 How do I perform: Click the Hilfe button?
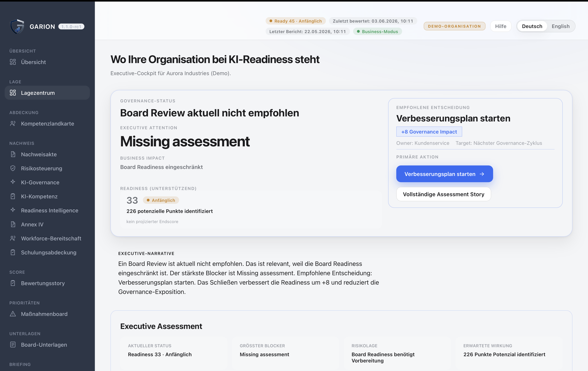click(500, 26)
